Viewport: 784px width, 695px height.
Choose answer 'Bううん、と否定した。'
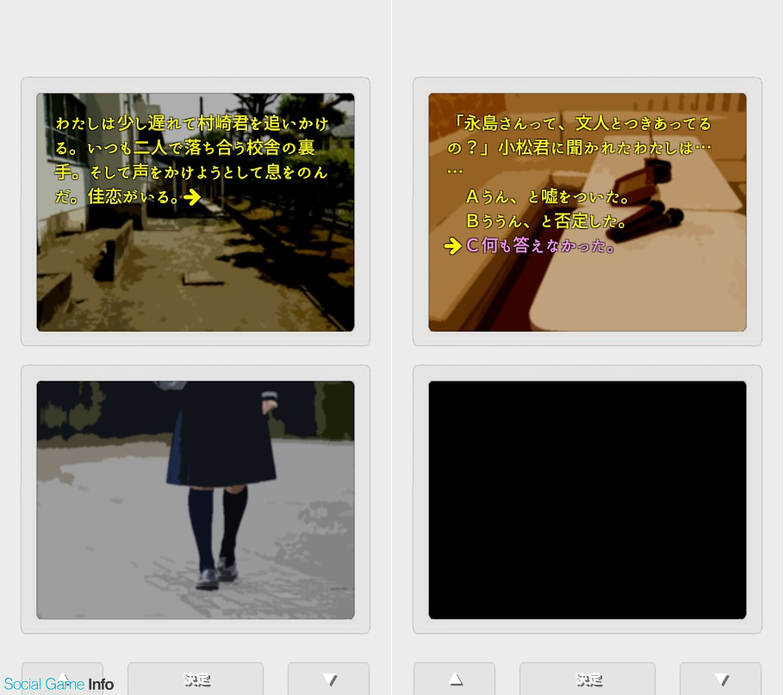tap(546, 220)
